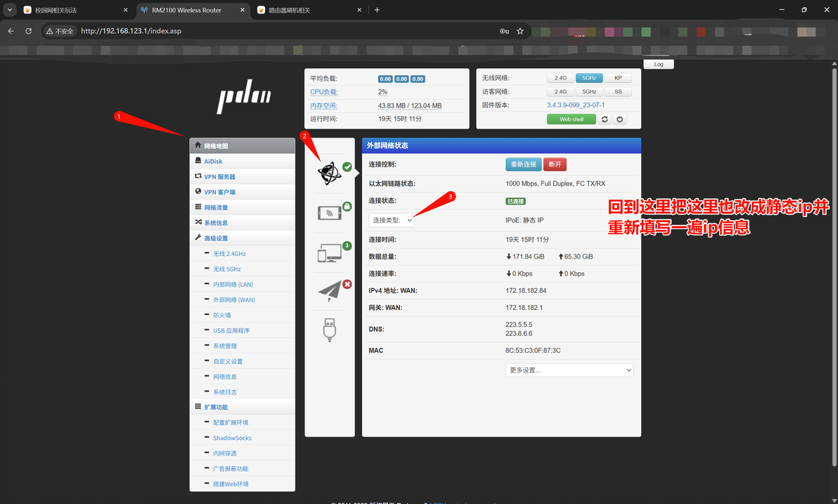Toggle the guest 2.4G network
The image size is (838, 504).
560,92
